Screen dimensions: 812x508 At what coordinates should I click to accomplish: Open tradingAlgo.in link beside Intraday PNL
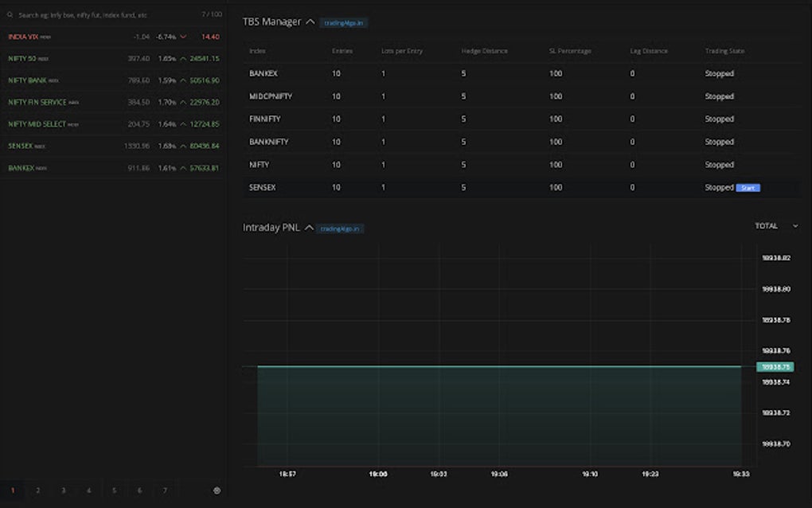pos(340,229)
